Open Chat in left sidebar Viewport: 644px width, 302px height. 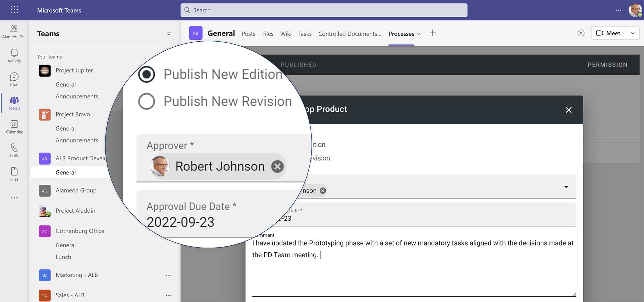(14, 80)
